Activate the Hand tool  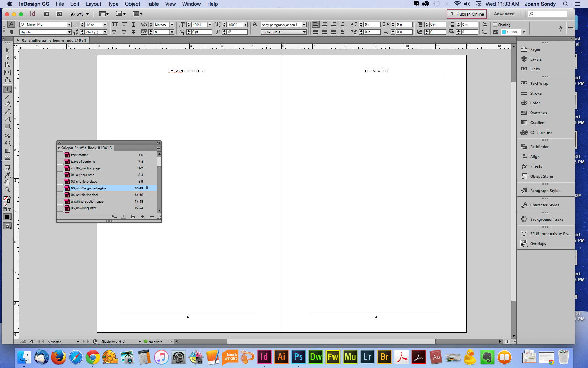7,182
